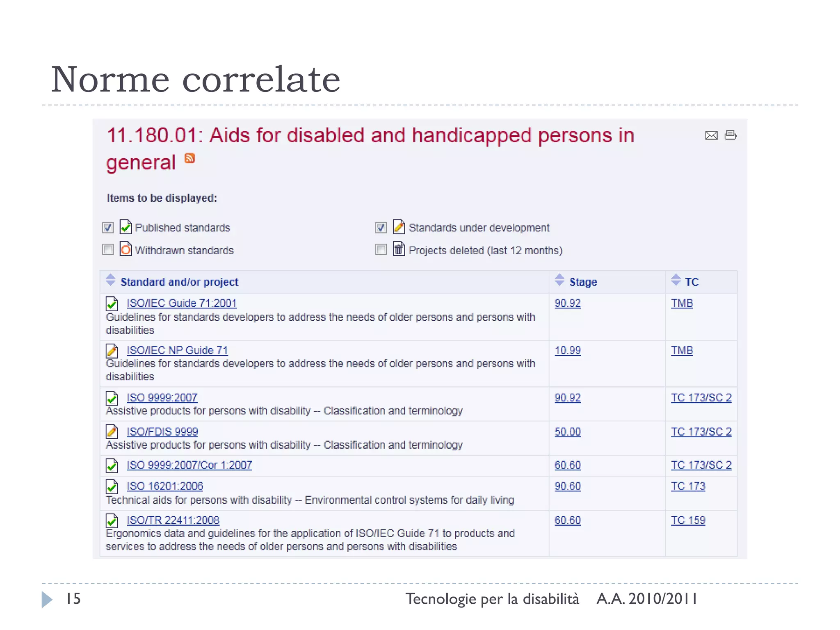Viewport: 840px width, 630px height.
Task: Open TMB link for ISO/IEC Guide 71:2001
Action: pos(682,303)
